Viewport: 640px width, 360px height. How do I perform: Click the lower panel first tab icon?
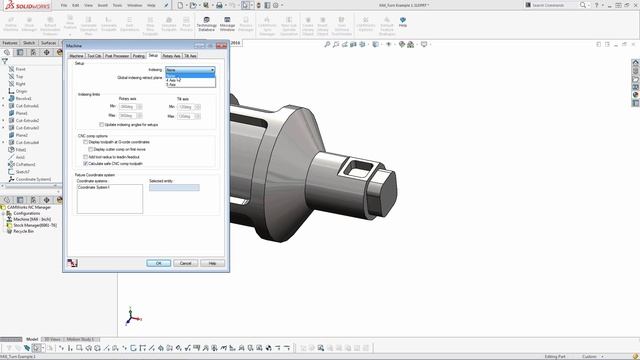click(7, 200)
